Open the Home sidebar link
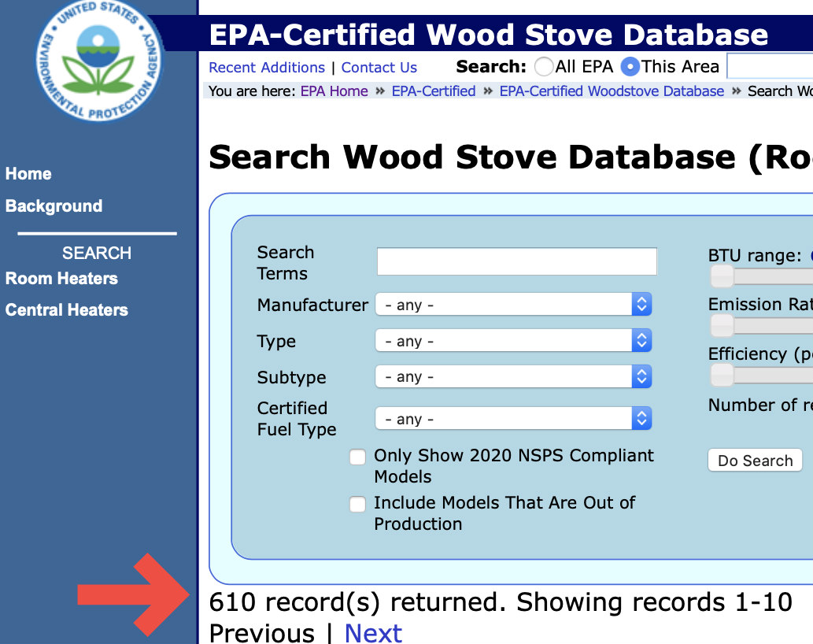The width and height of the screenshot is (813, 644). click(x=28, y=174)
